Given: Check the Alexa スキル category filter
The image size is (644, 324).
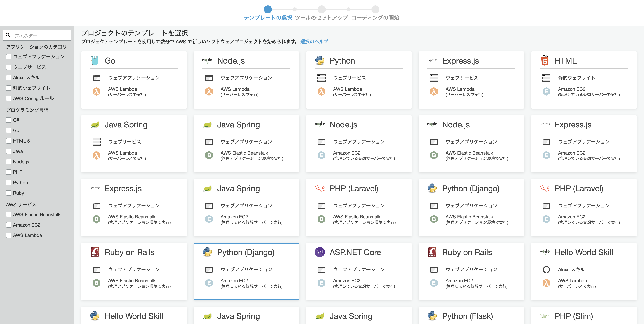Looking at the screenshot, I should 9,78.
